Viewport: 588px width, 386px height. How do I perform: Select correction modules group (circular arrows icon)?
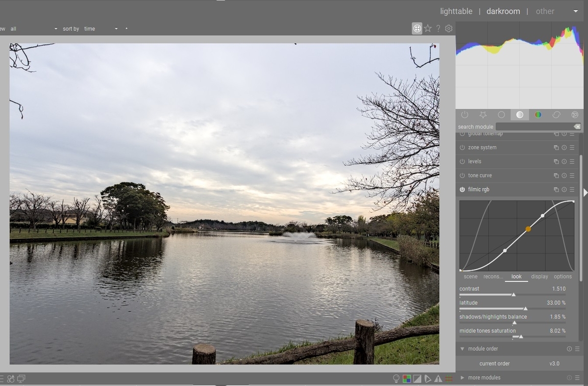click(x=556, y=115)
